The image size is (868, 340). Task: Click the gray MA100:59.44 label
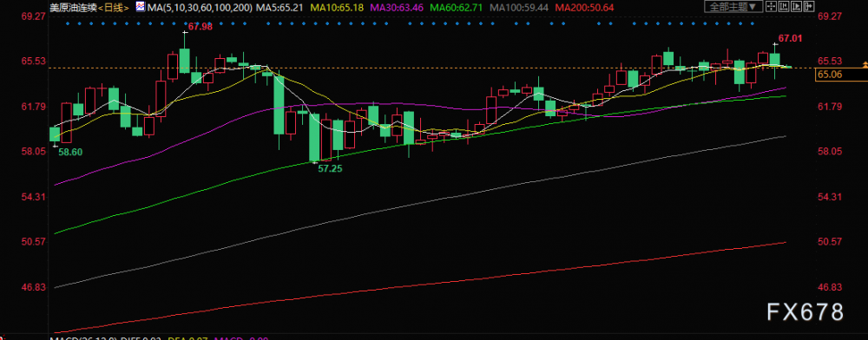click(x=516, y=8)
